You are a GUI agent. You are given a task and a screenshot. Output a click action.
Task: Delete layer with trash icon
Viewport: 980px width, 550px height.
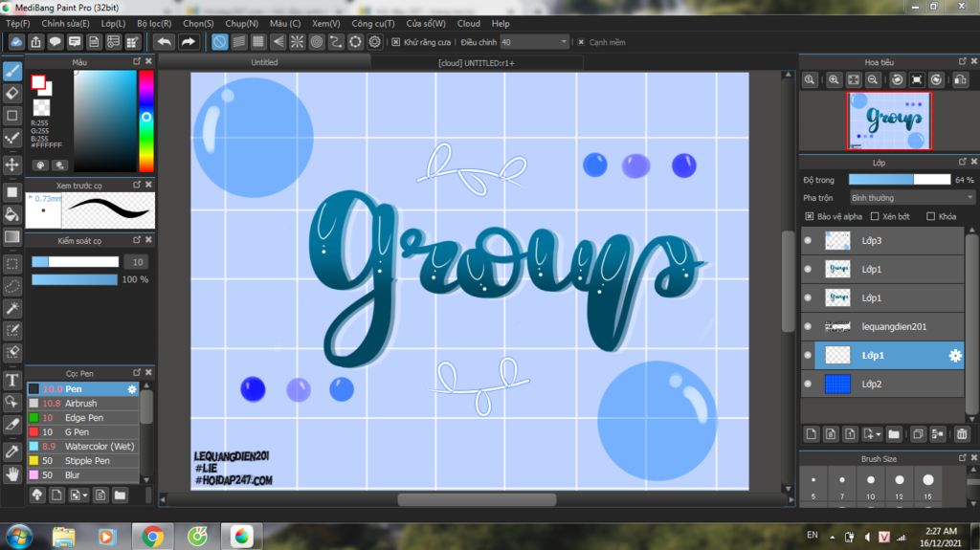[x=962, y=433]
